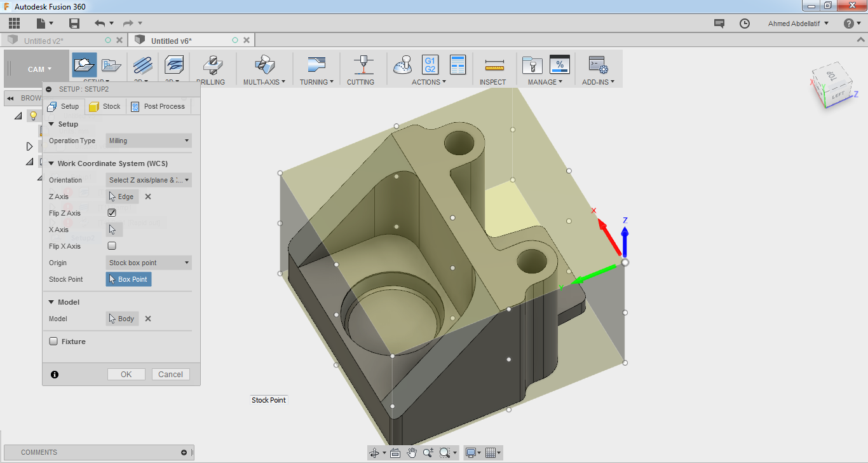Clear the Model Body selection
The image size is (868, 463).
[x=148, y=319]
